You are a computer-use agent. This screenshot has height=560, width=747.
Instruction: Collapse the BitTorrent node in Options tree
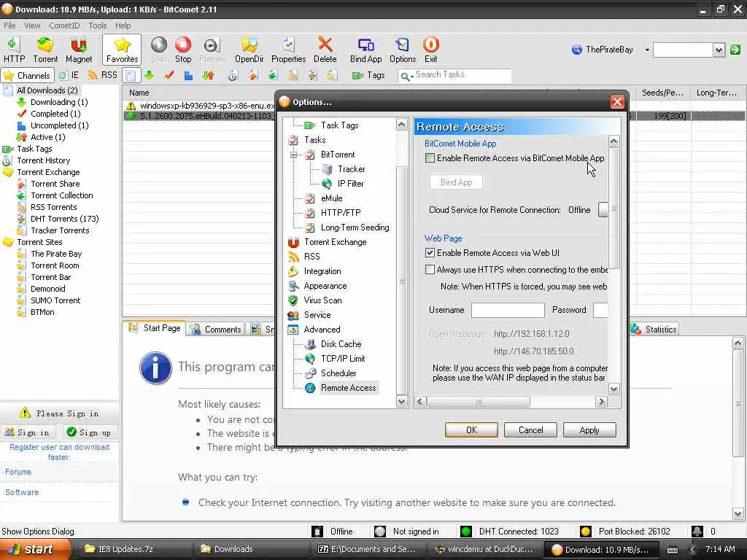tap(293, 155)
